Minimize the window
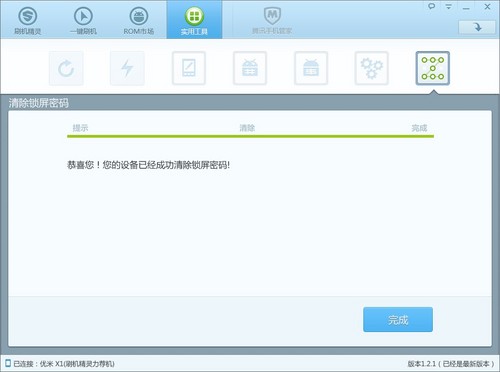 [x=466, y=7]
